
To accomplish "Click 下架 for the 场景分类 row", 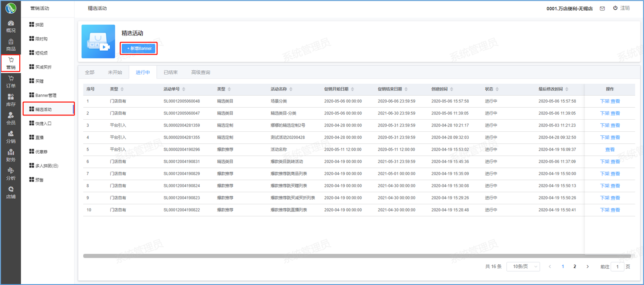I will point(605,101).
